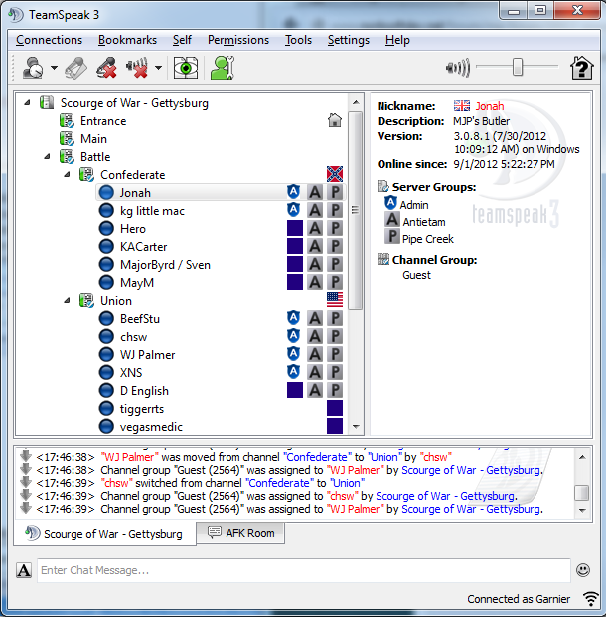This screenshot has width=606, height=617.
Task: Click the Admin icon under Server Groups
Action: 390,203
